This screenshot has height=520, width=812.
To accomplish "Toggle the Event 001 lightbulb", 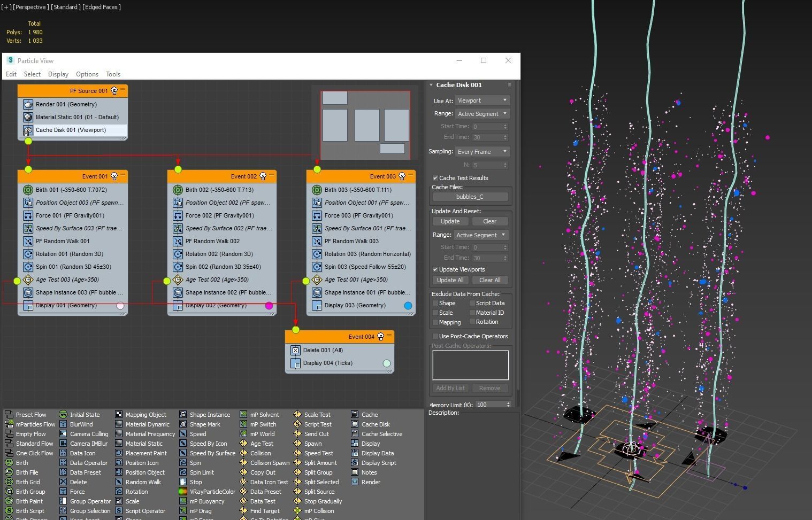I will click(x=114, y=176).
